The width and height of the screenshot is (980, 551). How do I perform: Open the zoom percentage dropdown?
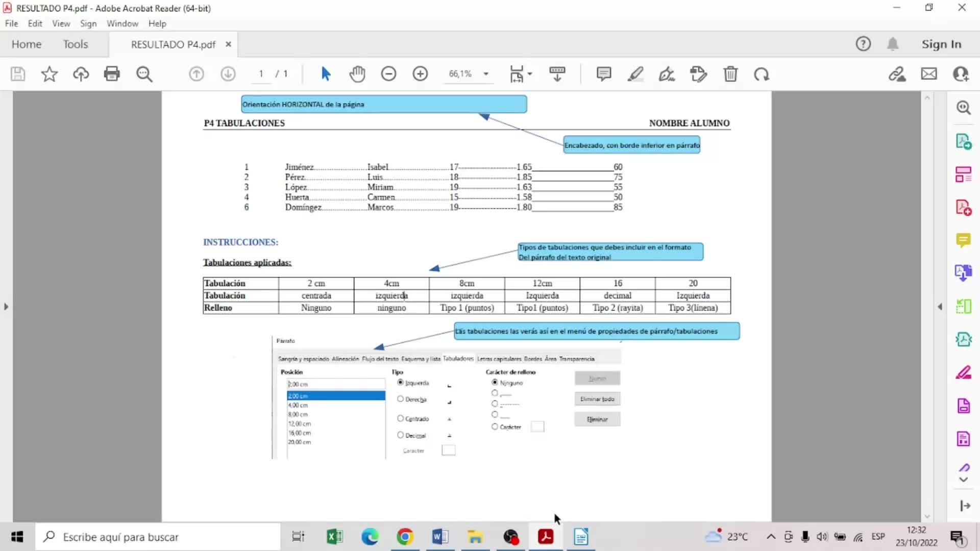click(486, 74)
